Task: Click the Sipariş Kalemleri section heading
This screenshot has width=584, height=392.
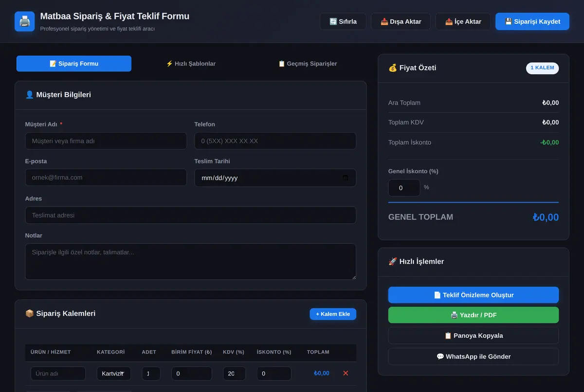Action: pyautogui.click(x=60, y=314)
